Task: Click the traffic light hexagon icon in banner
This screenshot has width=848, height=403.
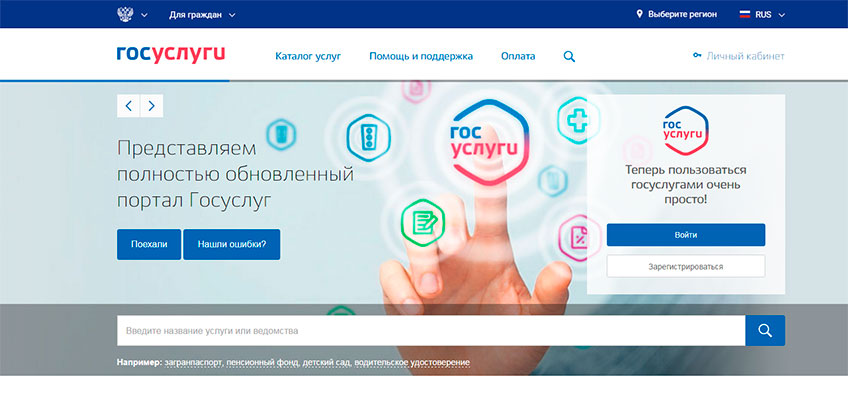Action: click(x=369, y=138)
